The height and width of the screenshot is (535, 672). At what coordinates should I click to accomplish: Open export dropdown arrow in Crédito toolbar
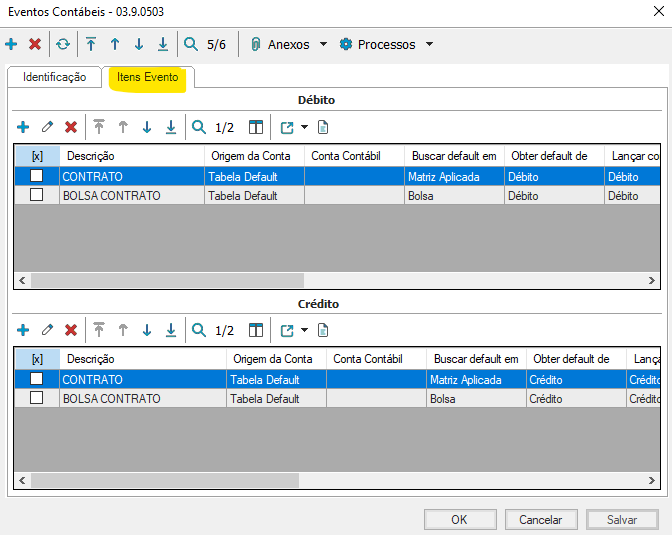[x=304, y=330]
